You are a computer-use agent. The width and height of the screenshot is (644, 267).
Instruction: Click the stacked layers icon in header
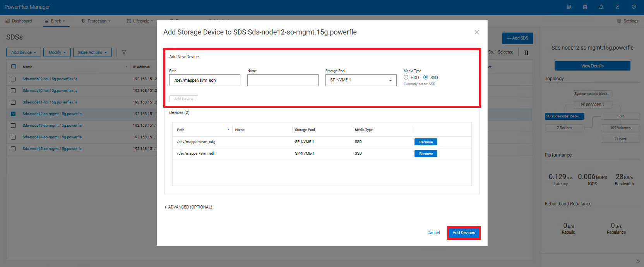coord(569,7)
